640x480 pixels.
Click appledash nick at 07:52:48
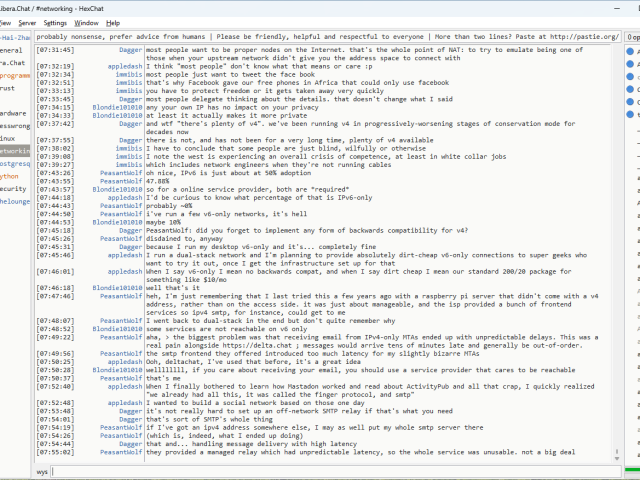point(125,403)
